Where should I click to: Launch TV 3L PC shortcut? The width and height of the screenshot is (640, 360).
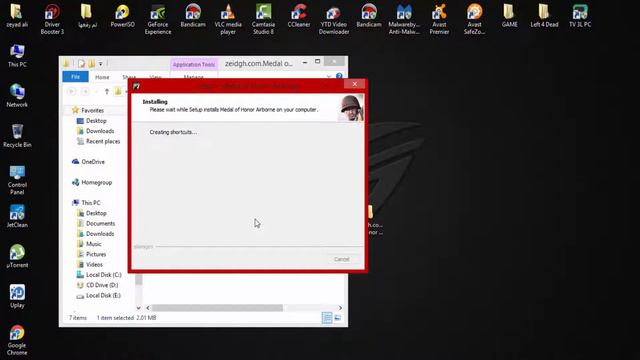click(x=580, y=16)
